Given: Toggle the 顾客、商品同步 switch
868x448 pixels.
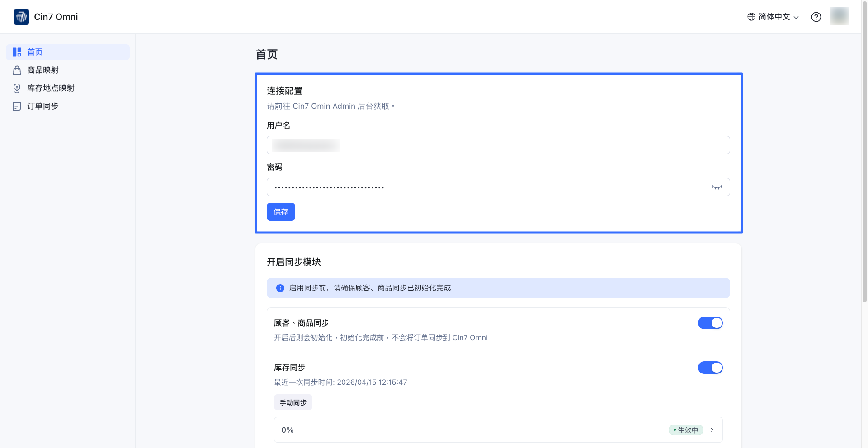Looking at the screenshot, I should [x=710, y=323].
